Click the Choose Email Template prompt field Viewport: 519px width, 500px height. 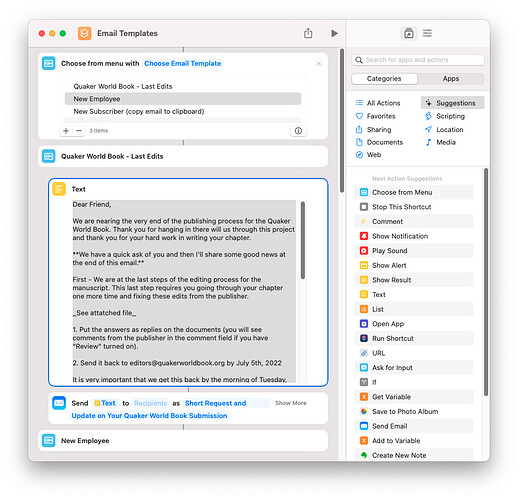182,63
